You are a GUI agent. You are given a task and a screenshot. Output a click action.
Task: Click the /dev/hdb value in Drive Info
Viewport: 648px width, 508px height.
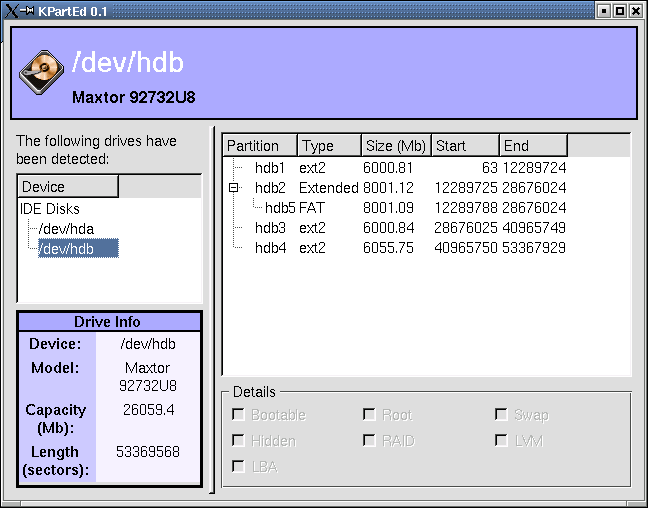[x=148, y=344]
